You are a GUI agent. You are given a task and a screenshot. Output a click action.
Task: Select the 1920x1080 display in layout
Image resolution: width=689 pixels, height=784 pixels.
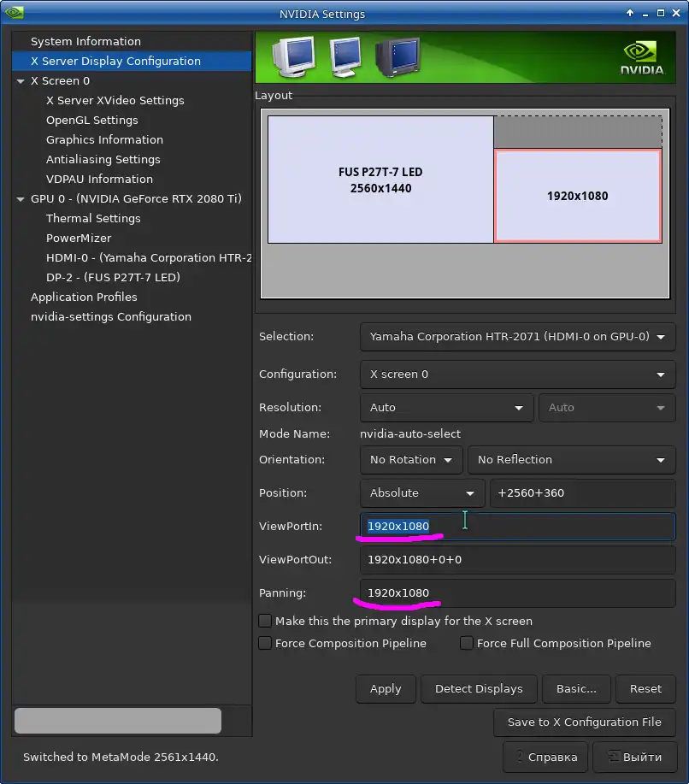point(578,196)
